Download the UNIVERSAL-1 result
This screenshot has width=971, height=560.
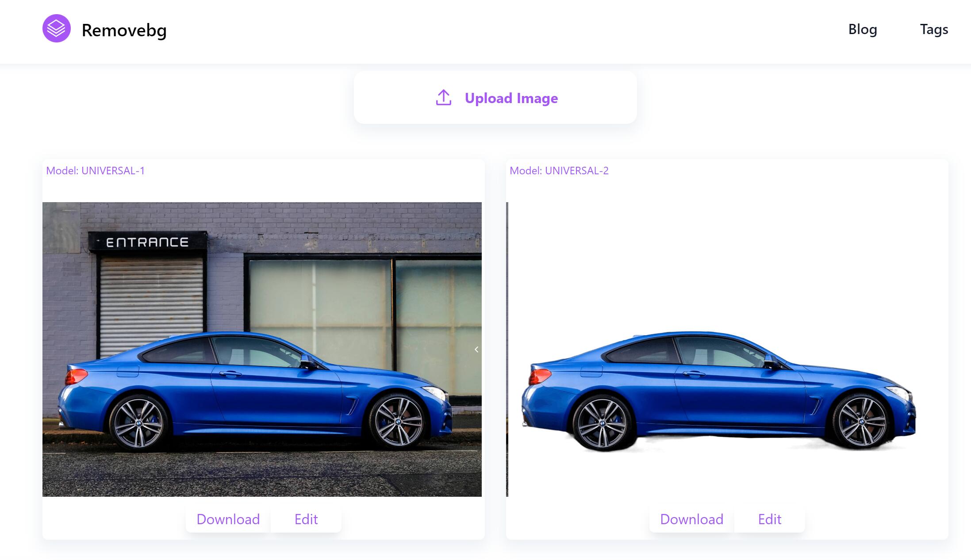click(228, 519)
